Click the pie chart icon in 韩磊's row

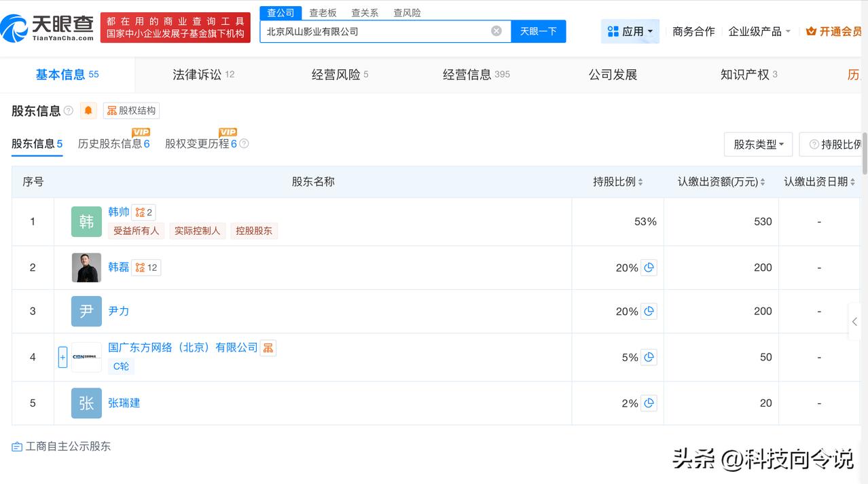(649, 268)
